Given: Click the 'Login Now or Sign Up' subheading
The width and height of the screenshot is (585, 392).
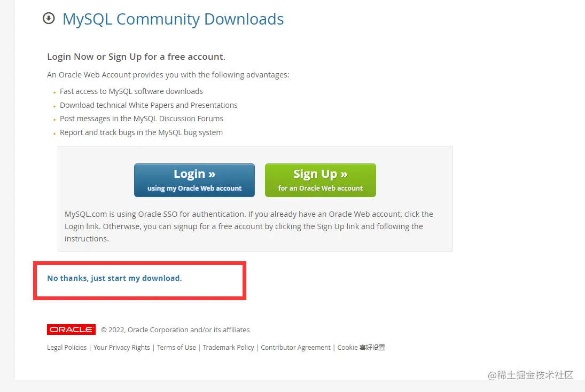Looking at the screenshot, I should click(136, 57).
